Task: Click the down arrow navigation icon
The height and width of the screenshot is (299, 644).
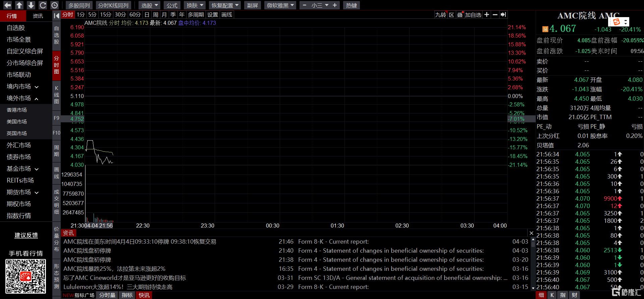Action: [x=31, y=5]
